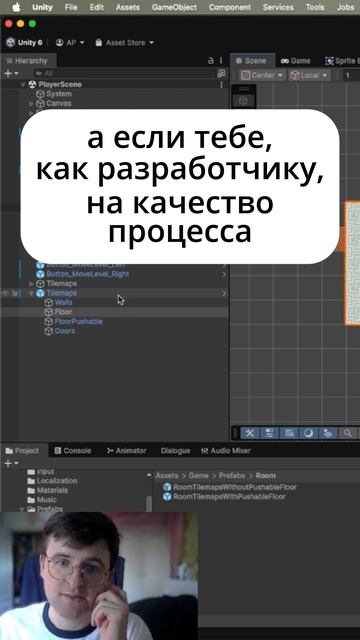Viewport: 360px width, 640px height.
Task: Open the Hierarchy panel three-dot menu
Action: click(x=221, y=61)
